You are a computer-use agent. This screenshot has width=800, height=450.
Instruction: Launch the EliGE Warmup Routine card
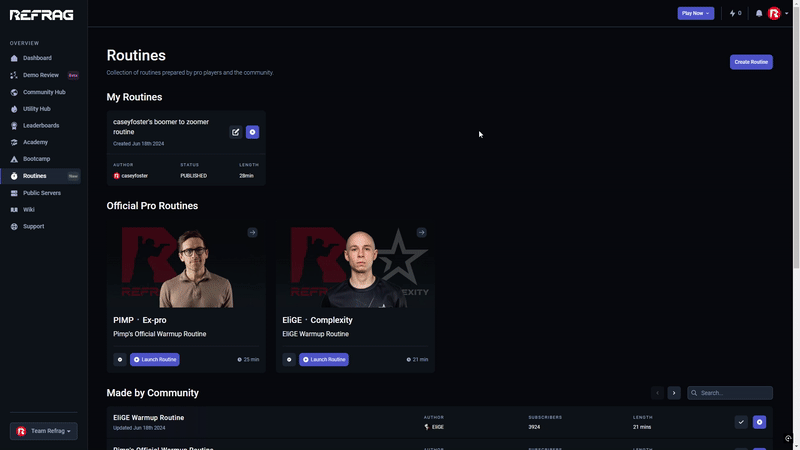324,360
